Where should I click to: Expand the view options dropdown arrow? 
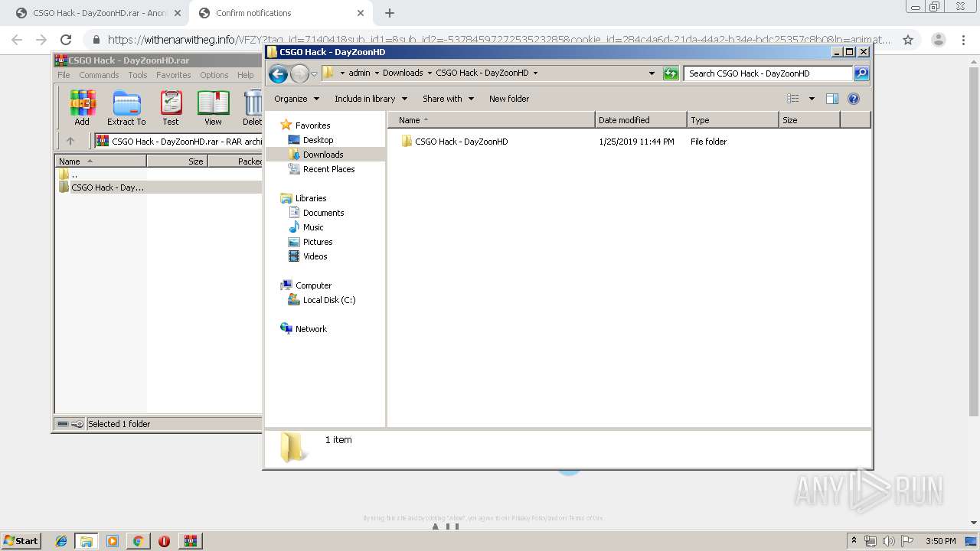pos(812,99)
